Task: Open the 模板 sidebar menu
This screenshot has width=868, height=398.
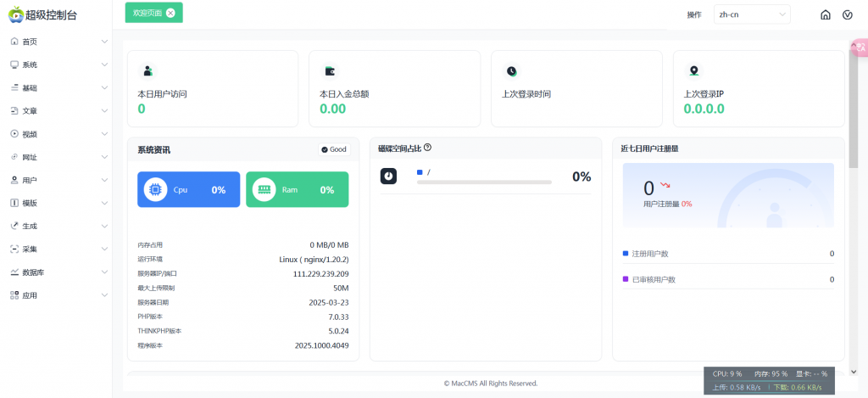Action: (x=56, y=203)
